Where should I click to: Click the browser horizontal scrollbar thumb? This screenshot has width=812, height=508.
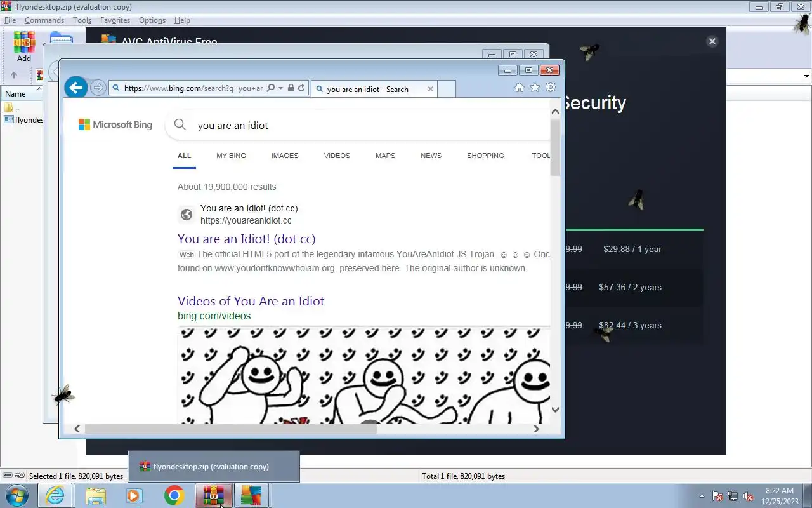(x=230, y=429)
